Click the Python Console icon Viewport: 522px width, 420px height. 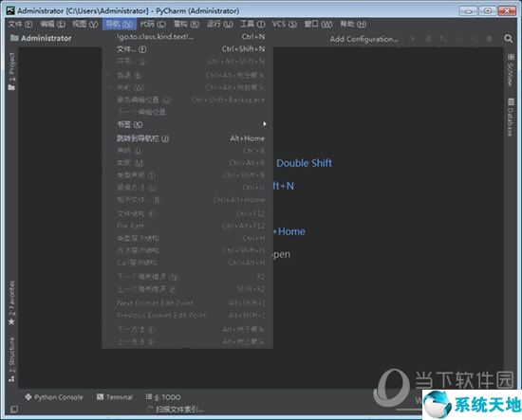[28, 396]
